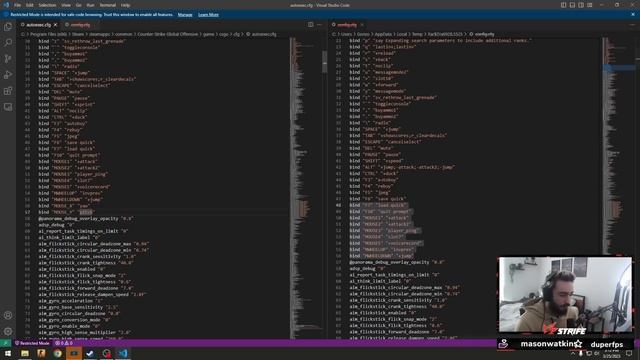Click the Manage link in banner
This screenshot has width=640, height=360.
pos(185,14)
